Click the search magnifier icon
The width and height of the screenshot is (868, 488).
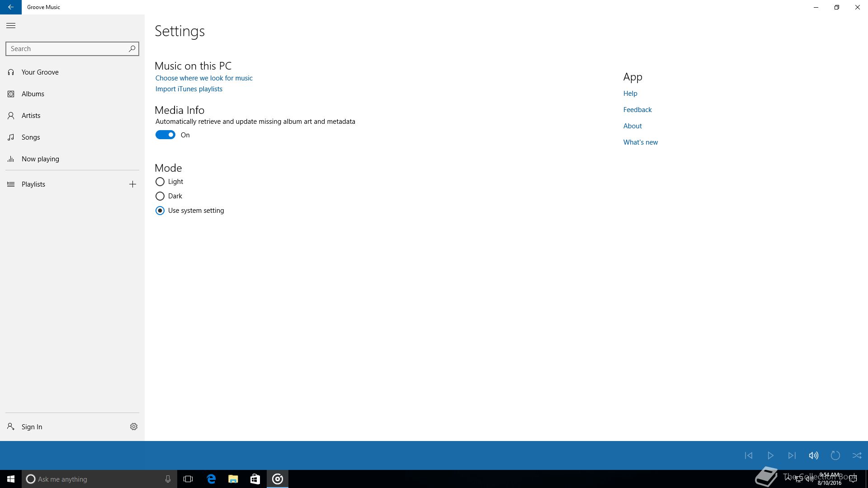point(132,48)
